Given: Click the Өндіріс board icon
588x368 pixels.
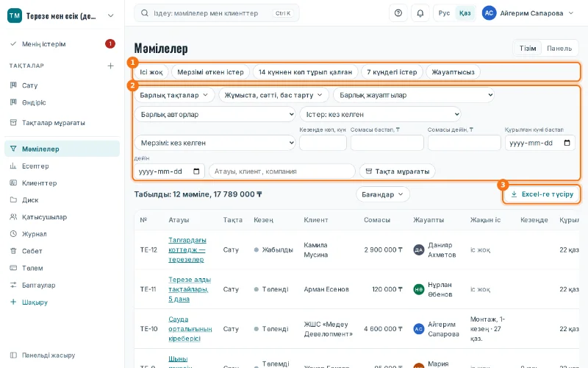Looking at the screenshot, I should 13,102.
